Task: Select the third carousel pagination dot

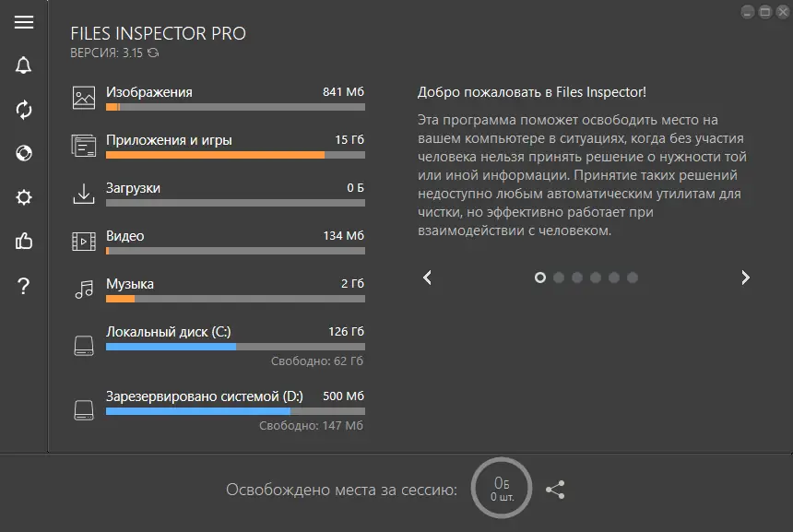Action: click(x=577, y=277)
